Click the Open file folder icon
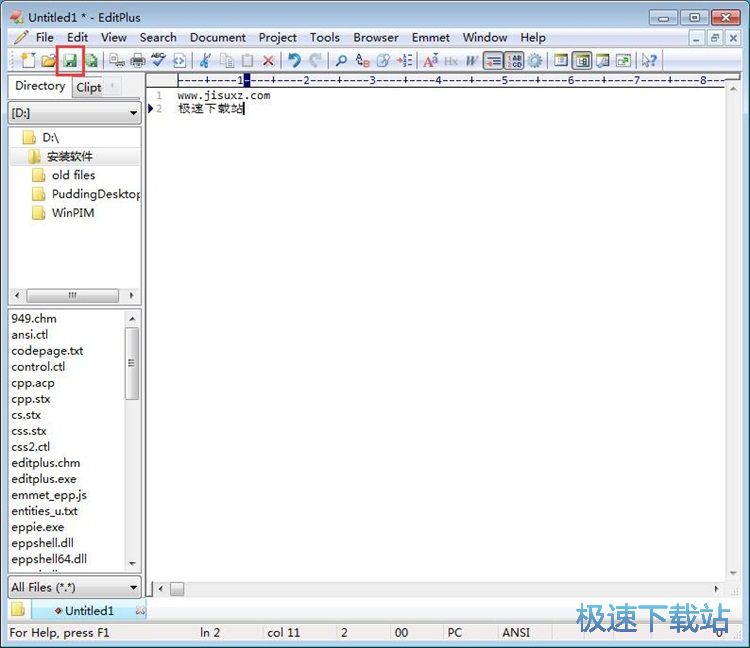Viewport: 750px width, 648px height. (48, 61)
